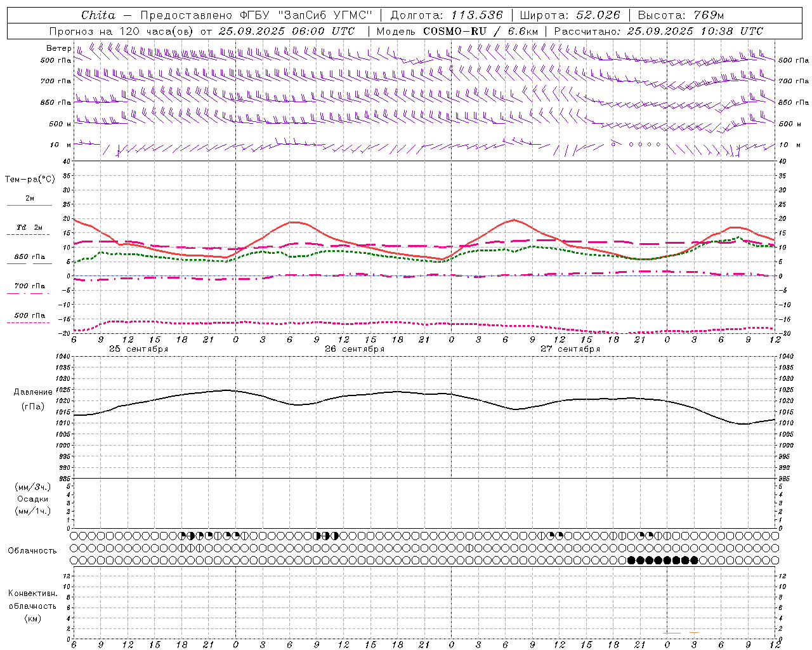Click the Конвективн. panel title
This screenshot has height=650, width=812.
33,594
